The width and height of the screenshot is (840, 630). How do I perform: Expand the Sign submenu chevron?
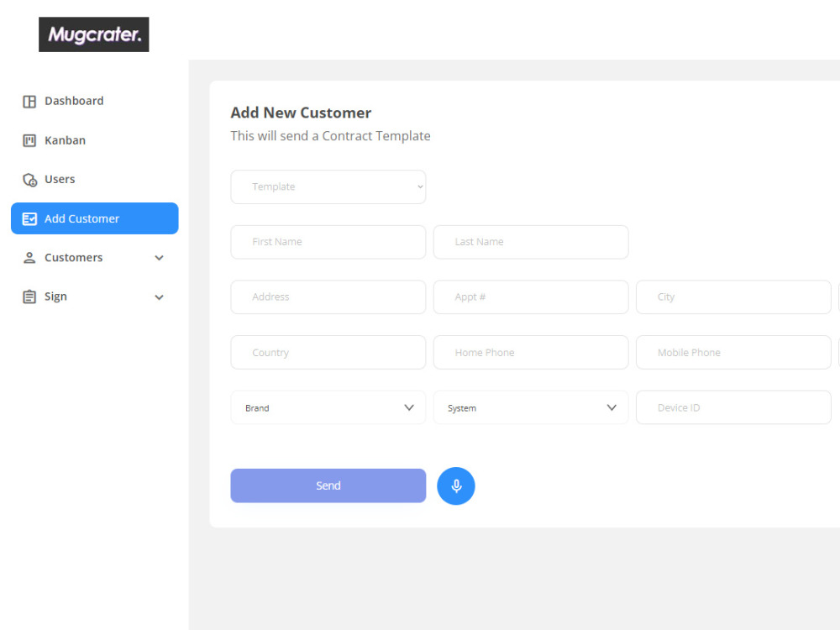pyautogui.click(x=159, y=297)
